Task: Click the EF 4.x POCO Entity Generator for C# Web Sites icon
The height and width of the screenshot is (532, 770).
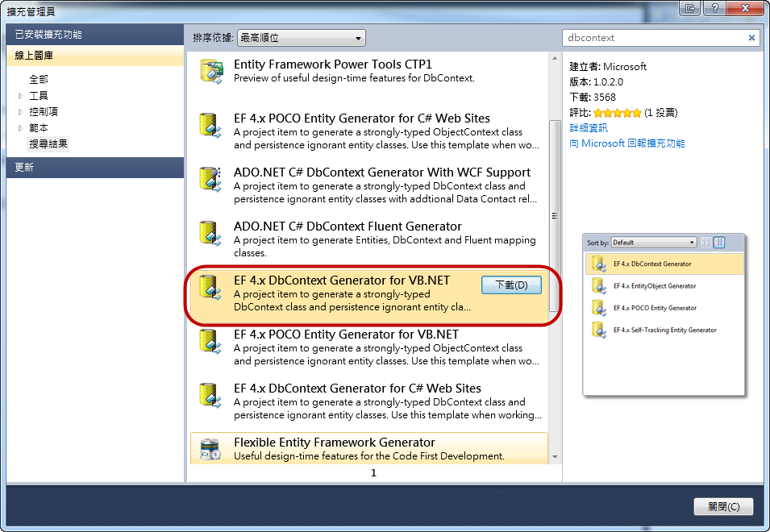Action: (210, 125)
